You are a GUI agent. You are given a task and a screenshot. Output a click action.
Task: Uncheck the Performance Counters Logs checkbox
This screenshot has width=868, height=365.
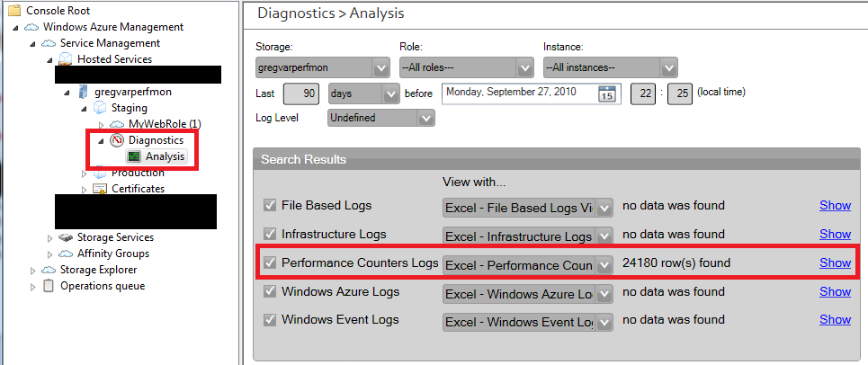click(x=270, y=263)
